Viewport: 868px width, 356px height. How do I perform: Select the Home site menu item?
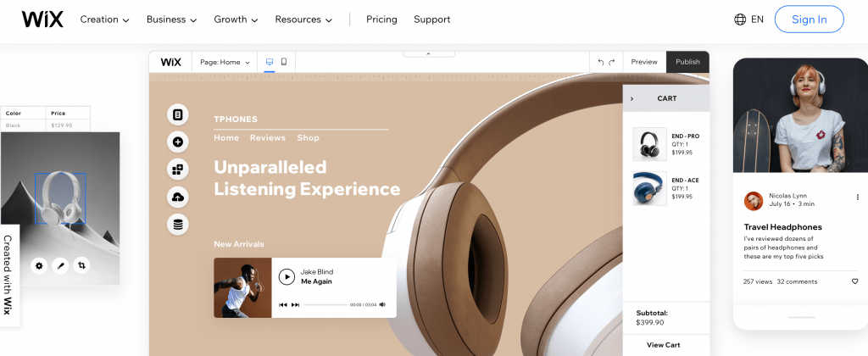coord(226,138)
